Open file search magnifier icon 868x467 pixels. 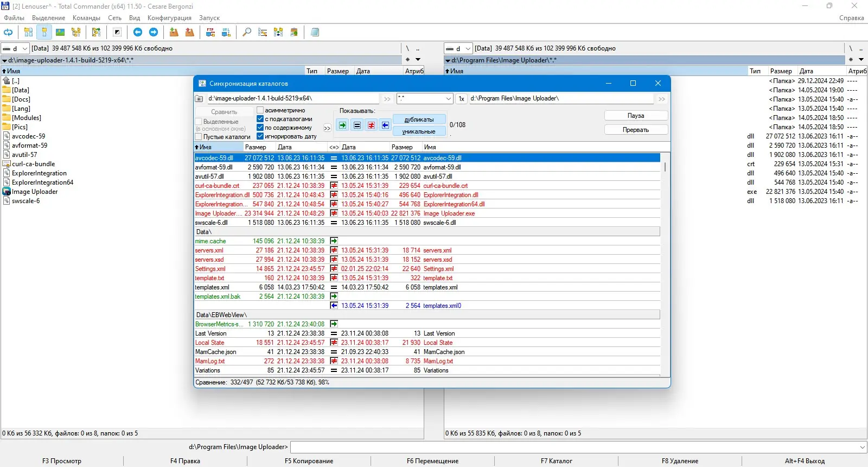click(247, 33)
